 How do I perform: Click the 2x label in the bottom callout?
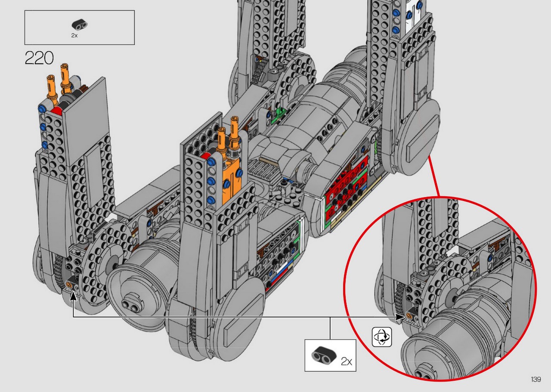coord(346,361)
